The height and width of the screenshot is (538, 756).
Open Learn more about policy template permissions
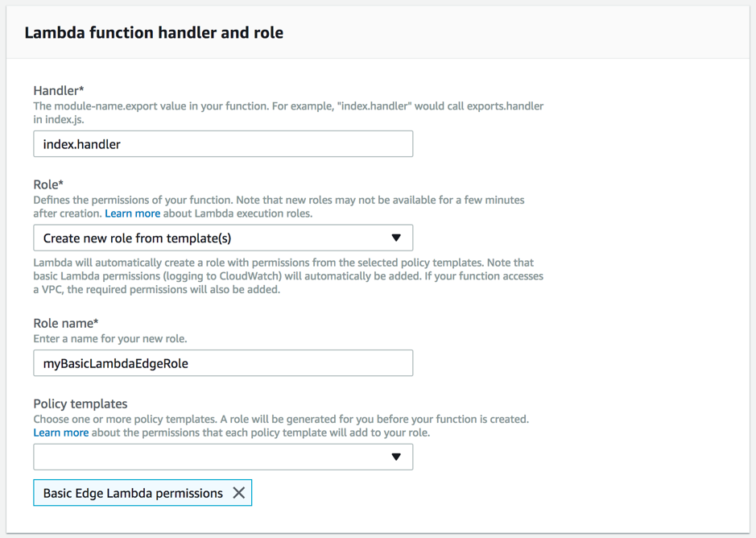click(60, 432)
